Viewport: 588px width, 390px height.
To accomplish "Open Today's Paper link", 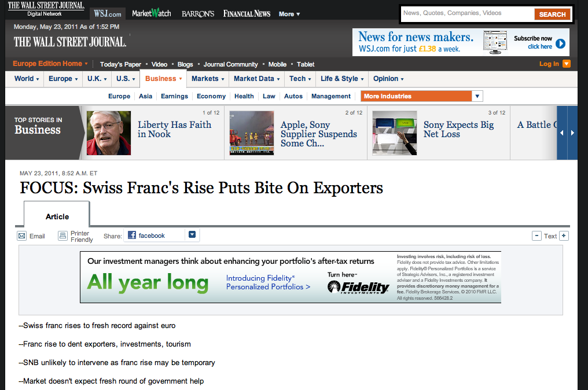I will tap(120, 64).
